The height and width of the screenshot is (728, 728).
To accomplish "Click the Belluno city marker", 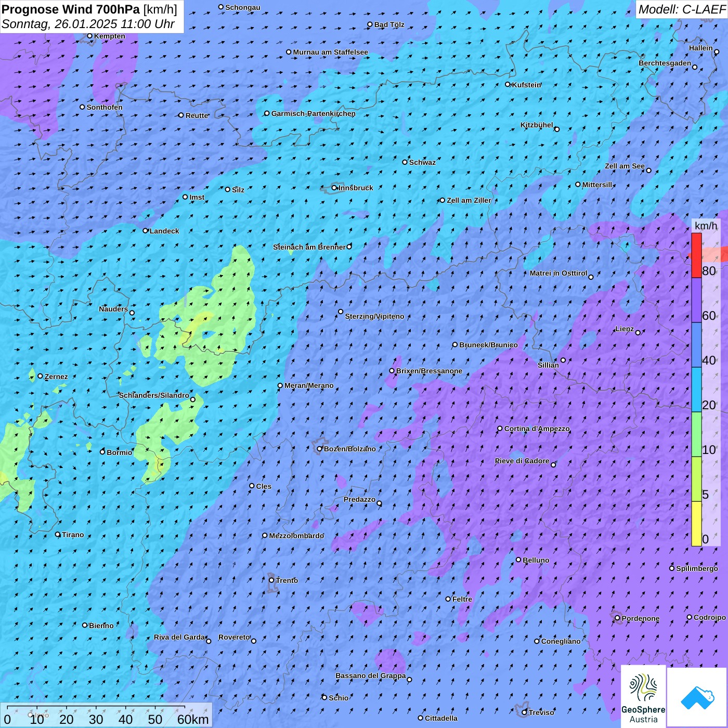I will point(518,560).
